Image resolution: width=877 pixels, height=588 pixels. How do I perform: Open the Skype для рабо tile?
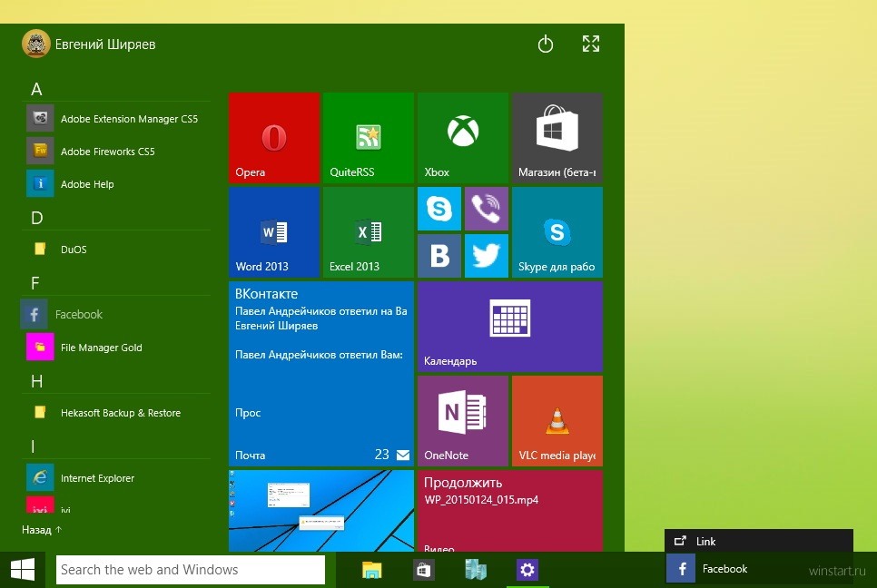pos(557,232)
